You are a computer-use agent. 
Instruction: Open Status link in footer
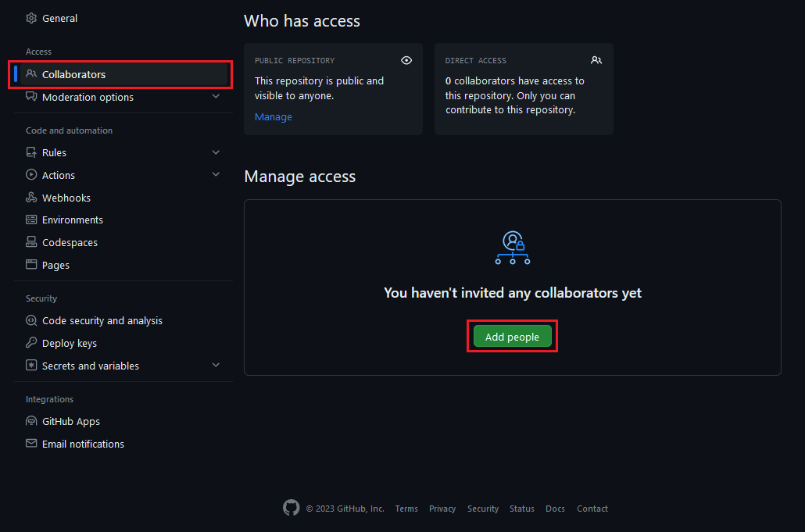tap(521, 509)
